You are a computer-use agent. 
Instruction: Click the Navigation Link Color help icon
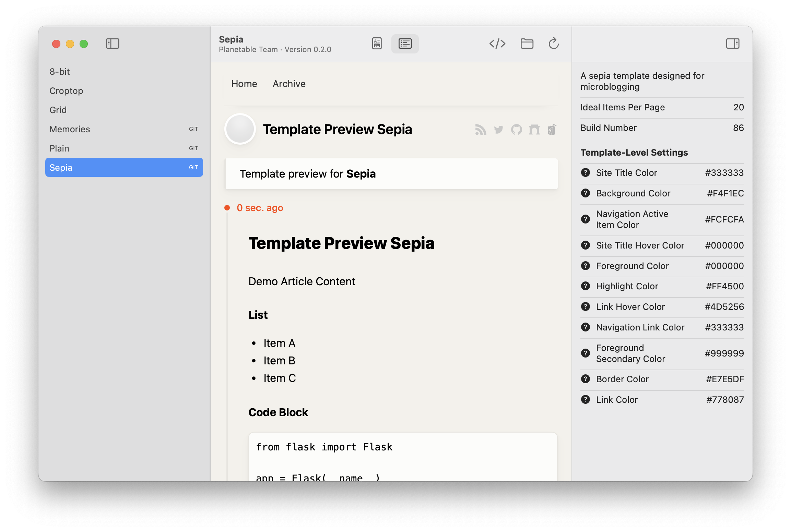[x=585, y=327]
